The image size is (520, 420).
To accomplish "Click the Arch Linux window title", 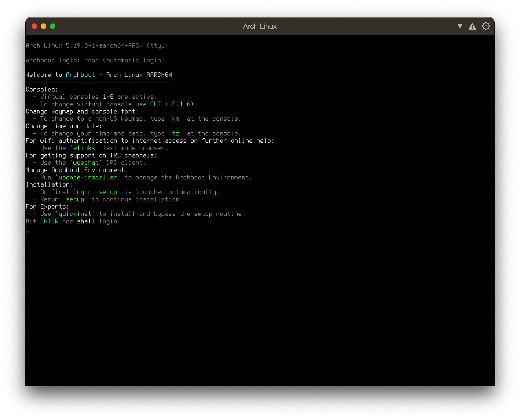I will [260, 26].
